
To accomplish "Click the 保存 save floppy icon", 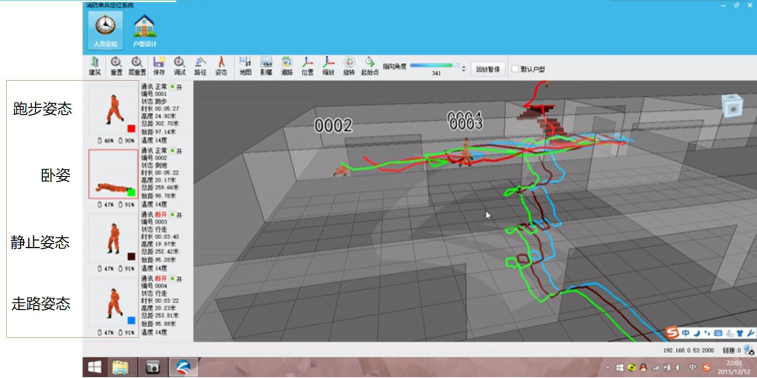I will pos(159,66).
